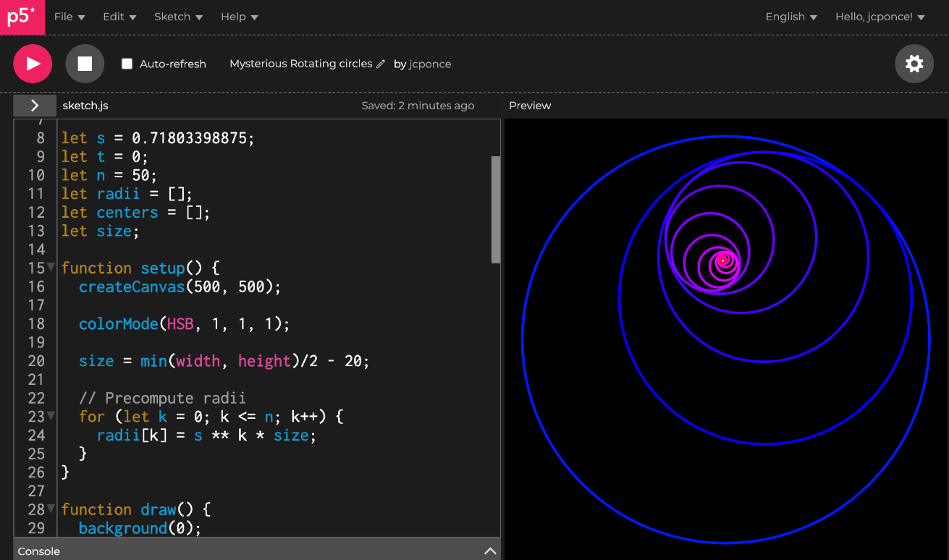
Task: Expand the Console panel chevron
Action: tap(490, 551)
